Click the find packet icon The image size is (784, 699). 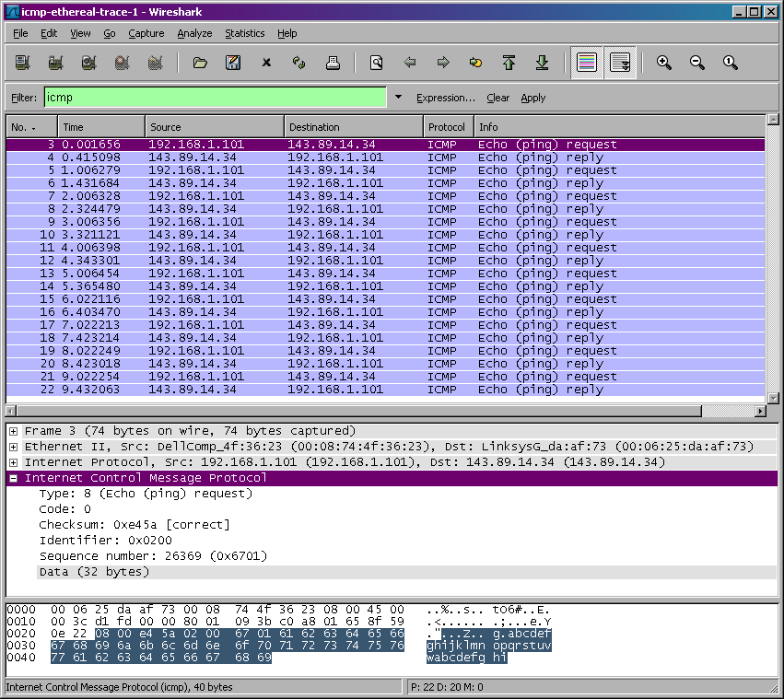click(376, 63)
